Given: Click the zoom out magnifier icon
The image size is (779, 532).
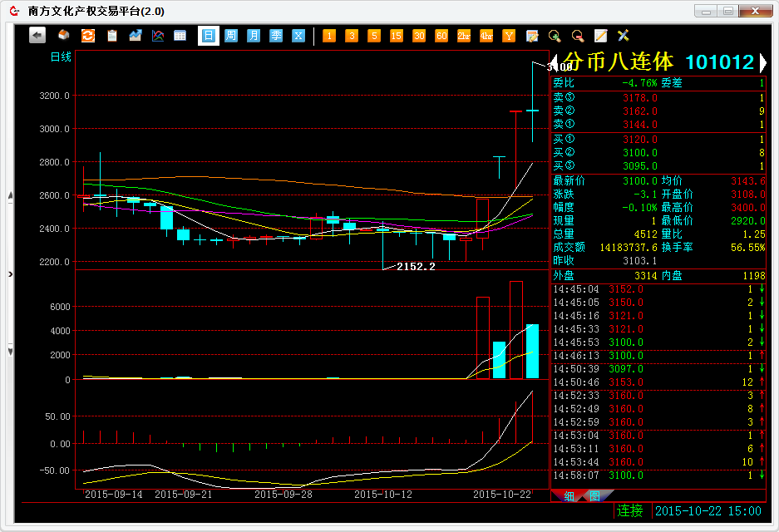Looking at the screenshot, I should click(x=577, y=36).
